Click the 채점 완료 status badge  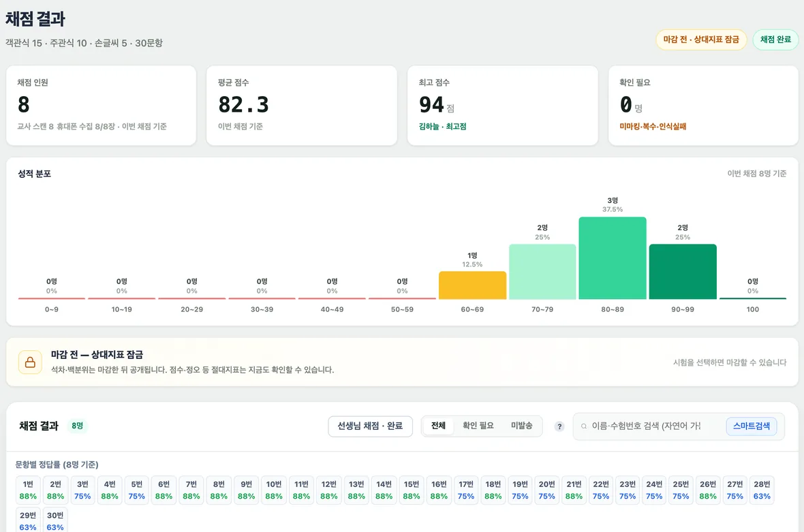(x=775, y=40)
